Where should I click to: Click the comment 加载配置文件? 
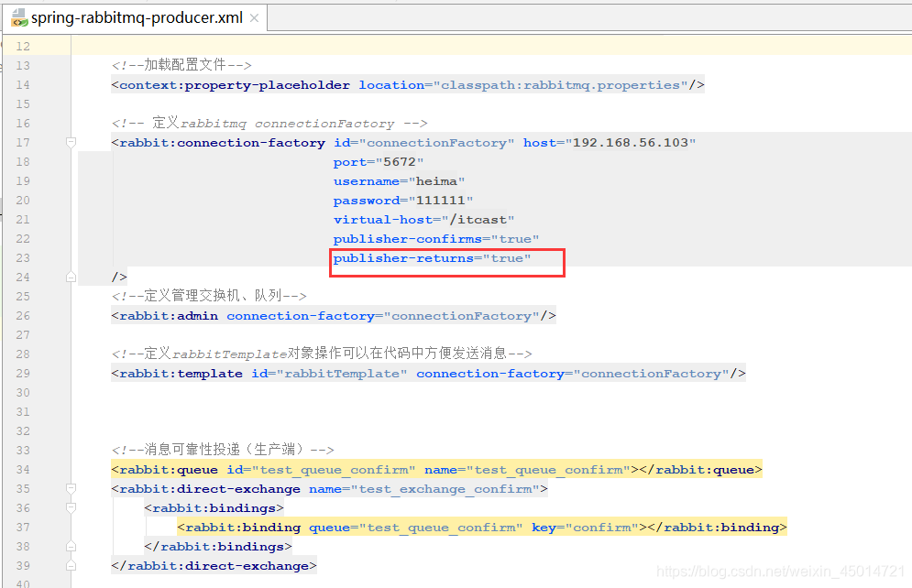[181, 65]
